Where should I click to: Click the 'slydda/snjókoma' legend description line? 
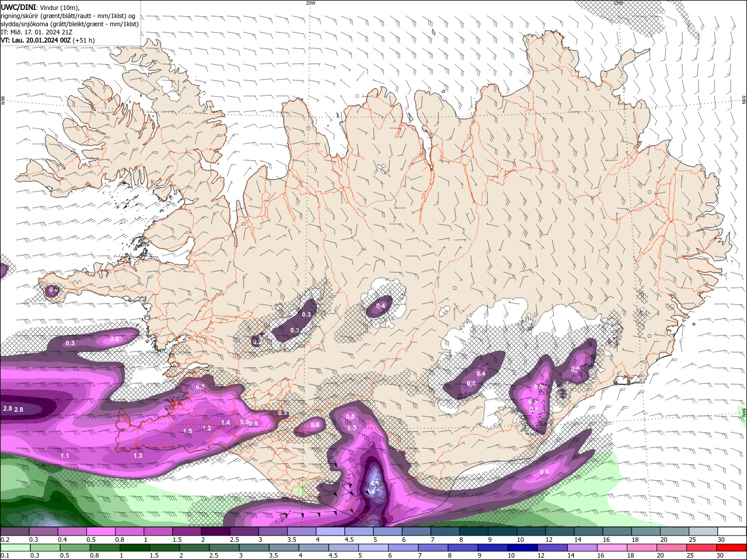pos(70,24)
